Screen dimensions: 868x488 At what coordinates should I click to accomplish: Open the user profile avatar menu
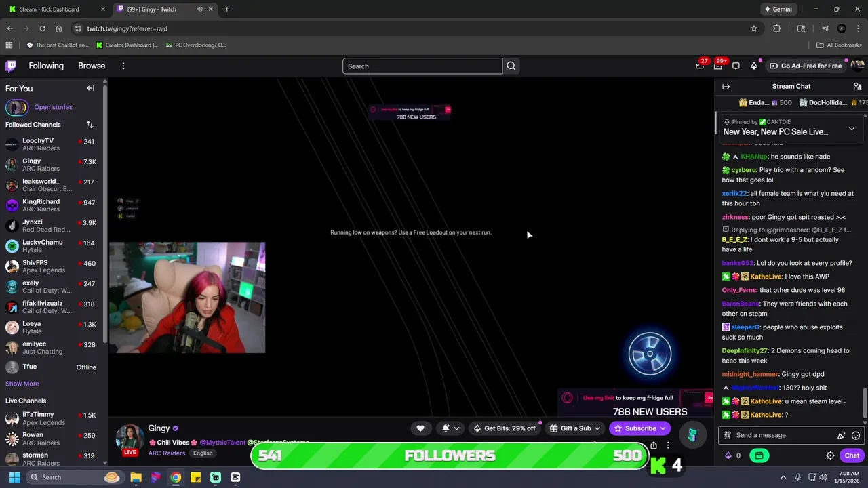[857, 66]
